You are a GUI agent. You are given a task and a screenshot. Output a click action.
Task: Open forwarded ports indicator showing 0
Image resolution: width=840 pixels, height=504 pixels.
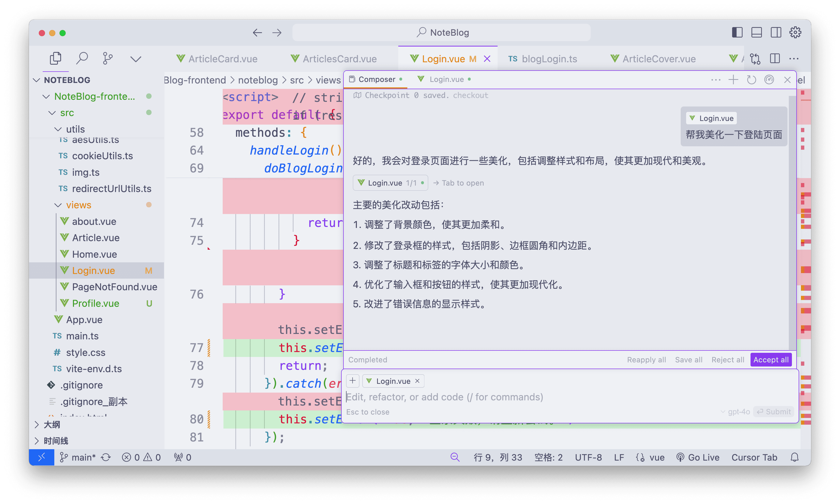(183, 457)
